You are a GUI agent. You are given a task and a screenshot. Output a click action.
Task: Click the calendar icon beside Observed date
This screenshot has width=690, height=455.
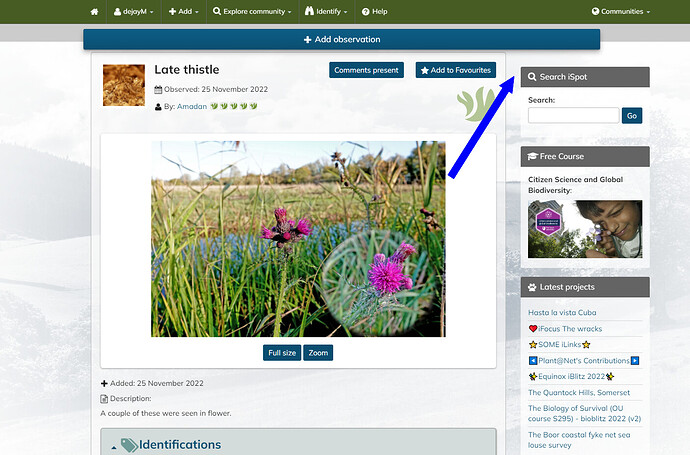[x=158, y=90]
